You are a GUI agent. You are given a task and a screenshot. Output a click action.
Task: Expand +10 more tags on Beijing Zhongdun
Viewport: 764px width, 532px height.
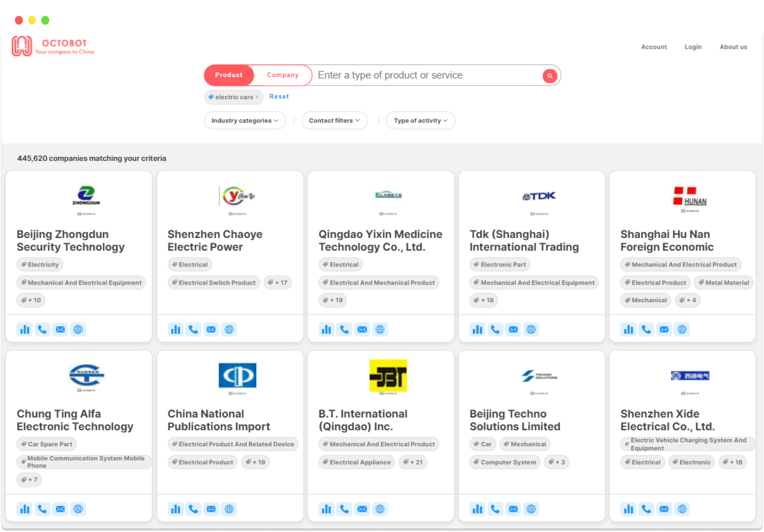31,300
